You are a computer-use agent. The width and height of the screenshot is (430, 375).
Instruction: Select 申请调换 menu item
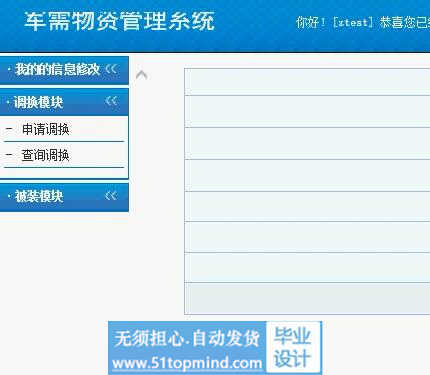pyautogui.click(x=46, y=129)
